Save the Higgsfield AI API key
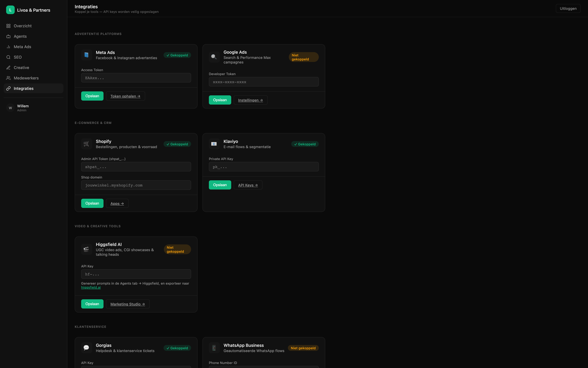588x368 pixels. tap(92, 304)
